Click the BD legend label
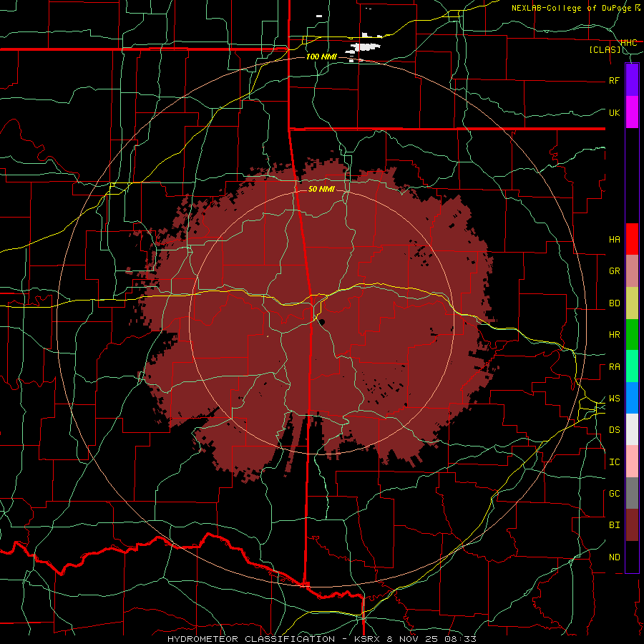This screenshot has height=644, width=644. pos(614,303)
